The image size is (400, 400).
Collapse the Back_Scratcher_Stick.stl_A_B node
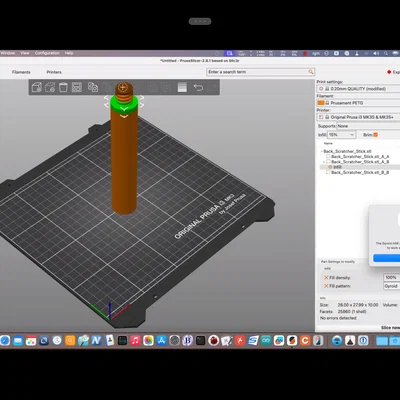(324, 162)
